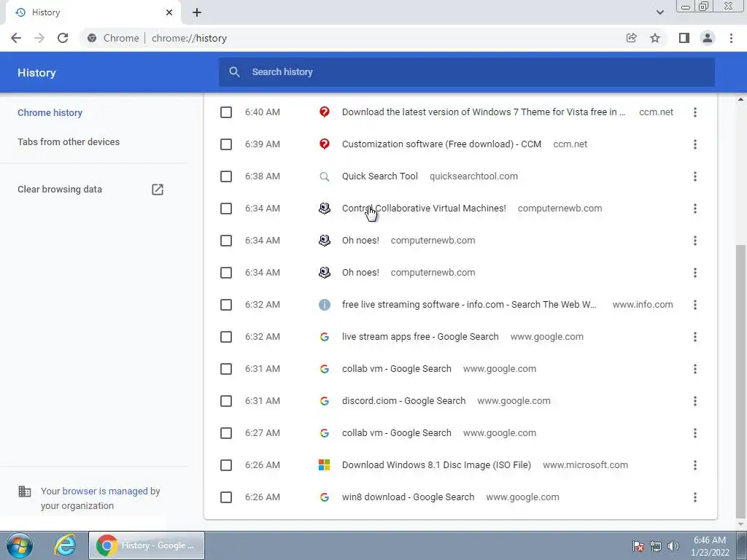Image resolution: width=747 pixels, height=560 pixels.
Task: Open actions menu for discord.ciom search
Action: click(695, 401)
